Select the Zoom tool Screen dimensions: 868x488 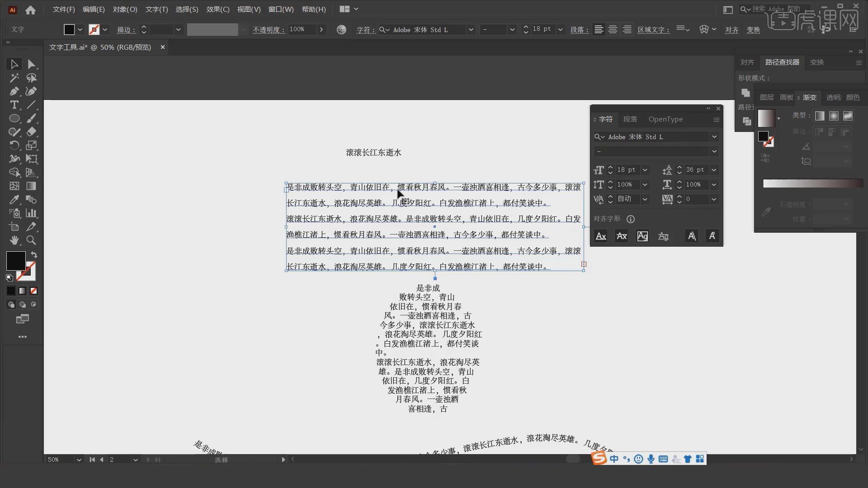(31, 240)
